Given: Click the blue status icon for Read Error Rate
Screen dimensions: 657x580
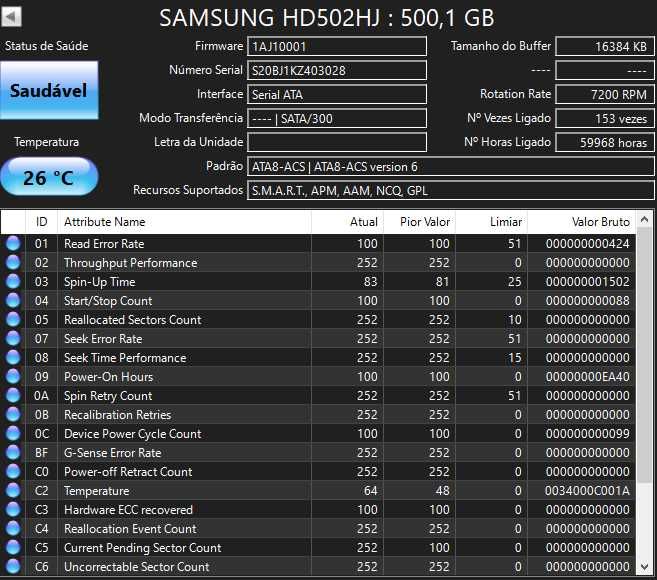Looking at the screenshot, I should (x=13, y=243).
